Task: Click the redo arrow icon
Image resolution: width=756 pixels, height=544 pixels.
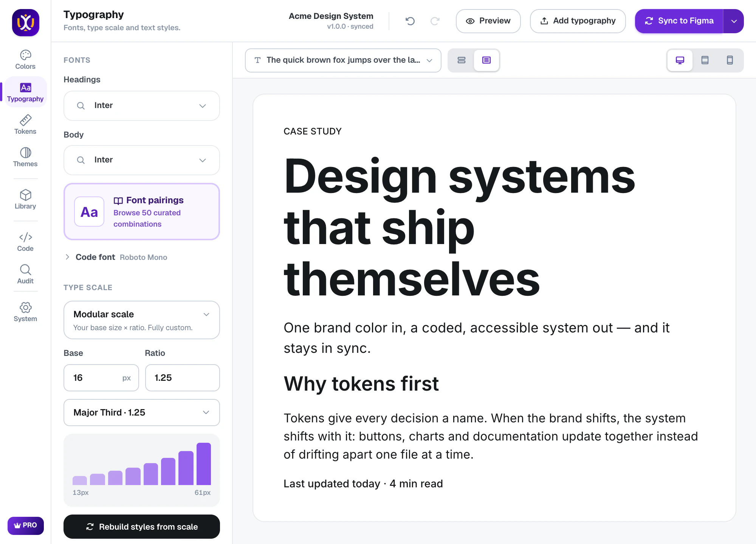Action: coord(435,21)
